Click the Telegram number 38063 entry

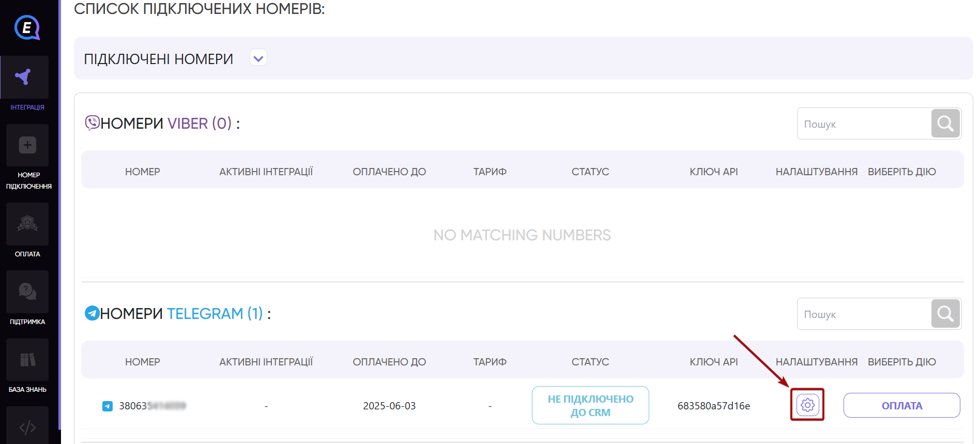pyautogui.click(x=152, y=406)
